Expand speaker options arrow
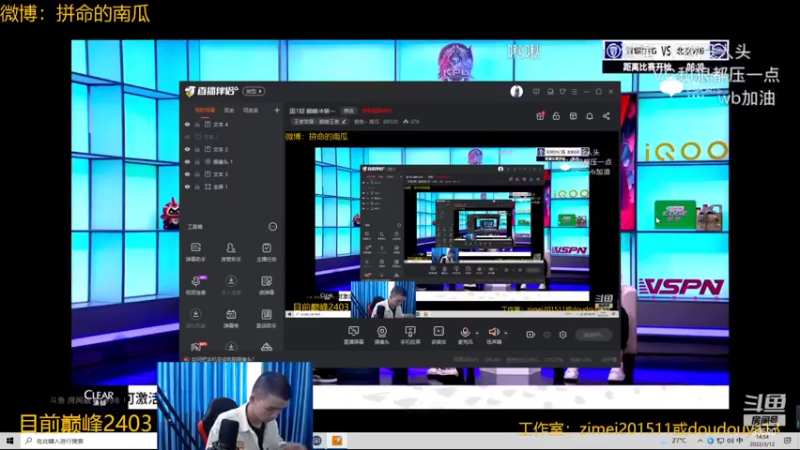Screen dimensions: 800x450 click(x=506, y=333)
